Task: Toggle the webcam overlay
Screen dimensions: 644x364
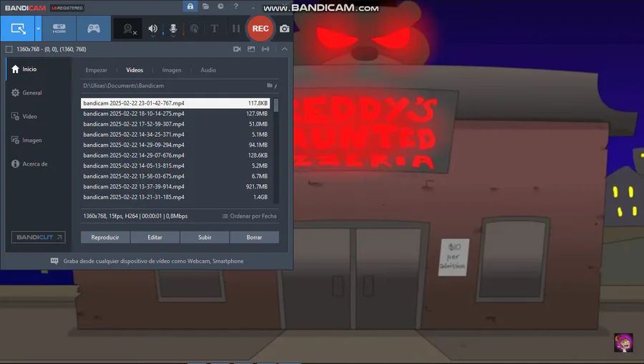Action: (x=129, y=29)
